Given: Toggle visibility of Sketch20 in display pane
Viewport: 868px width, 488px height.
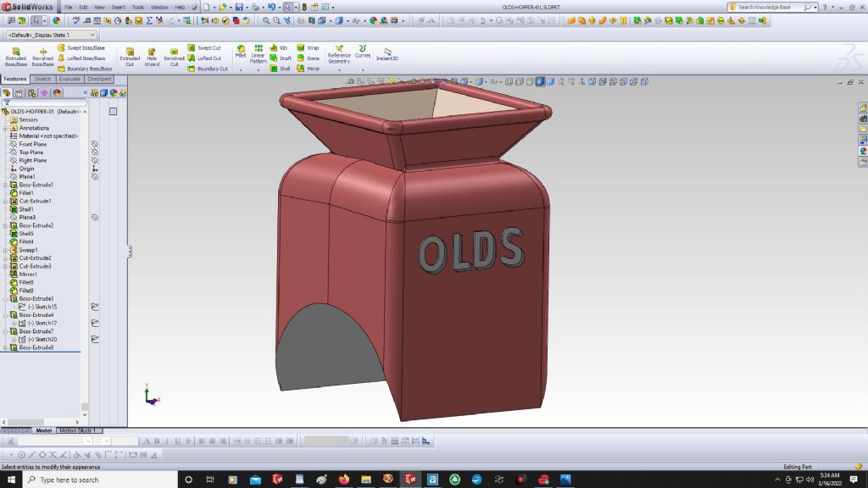Looking at the screenshot, I should tap(95, 339).
